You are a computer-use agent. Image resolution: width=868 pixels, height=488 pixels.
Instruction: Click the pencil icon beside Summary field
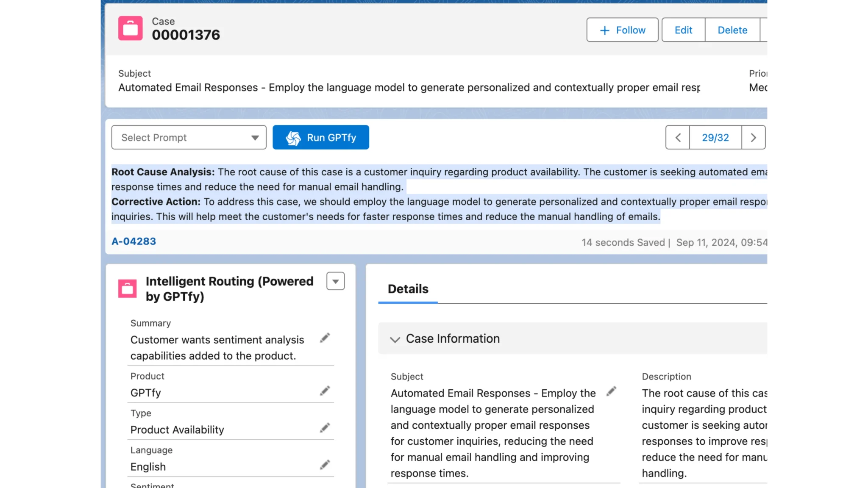(x=325, y=338)
